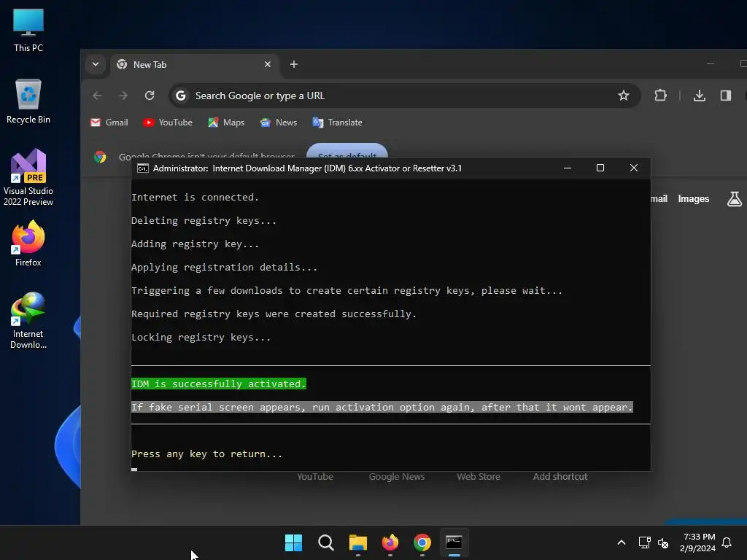
Task: Click Chrome's back navigation arrow
Action: coord(97,96)
